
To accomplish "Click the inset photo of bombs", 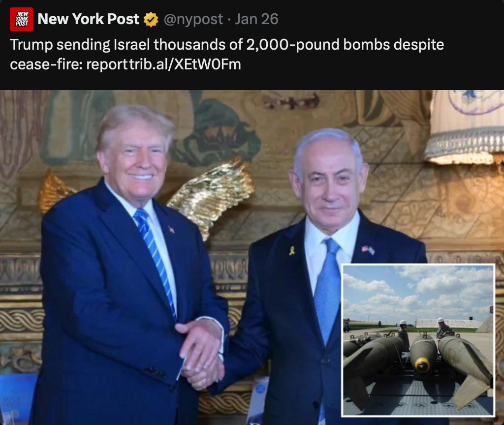I will coord(418,340).
